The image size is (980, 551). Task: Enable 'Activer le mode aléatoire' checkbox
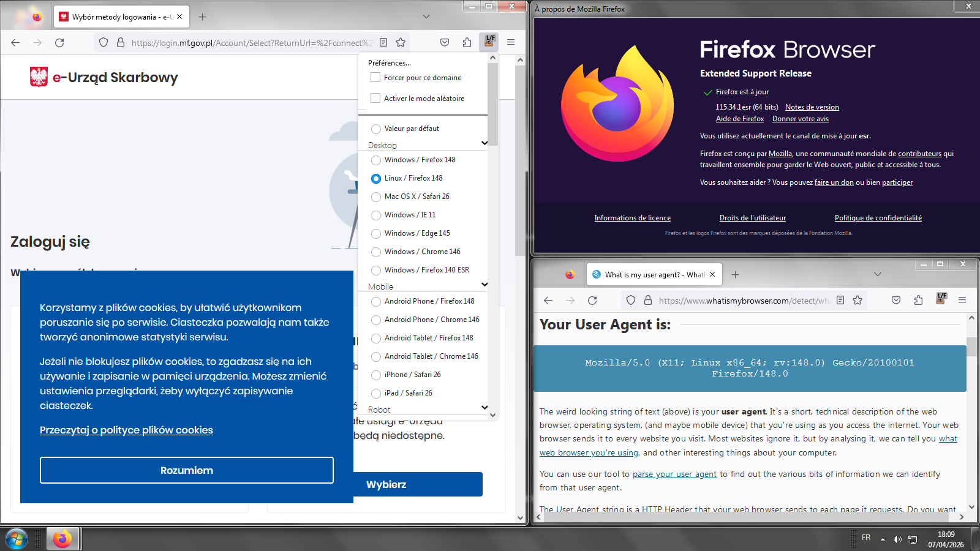[375, 99]
